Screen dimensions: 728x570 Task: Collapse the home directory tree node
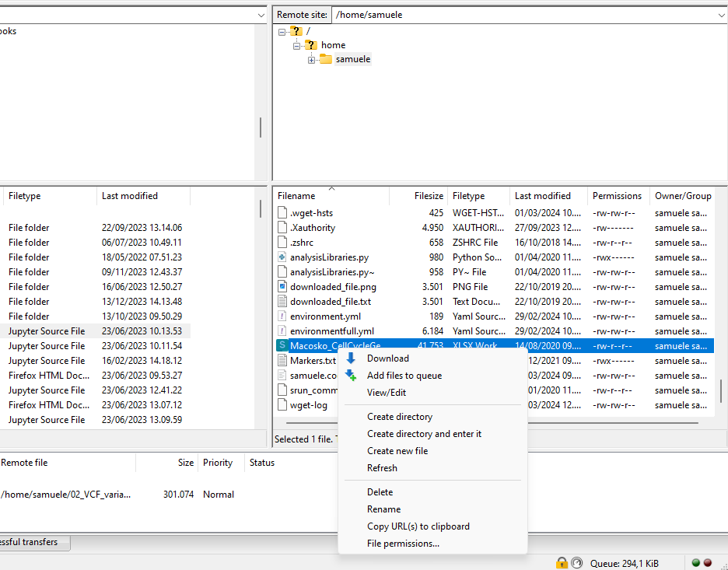click(296, 45)
